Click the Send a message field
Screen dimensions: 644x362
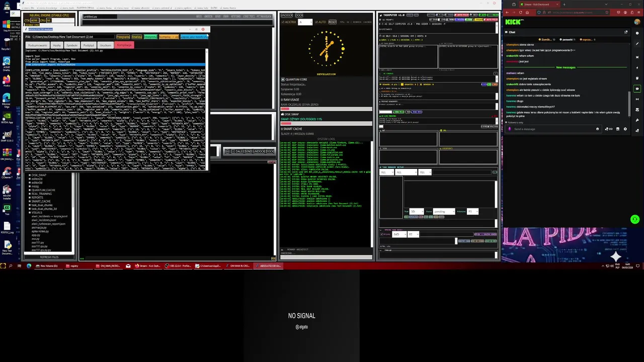552,129
